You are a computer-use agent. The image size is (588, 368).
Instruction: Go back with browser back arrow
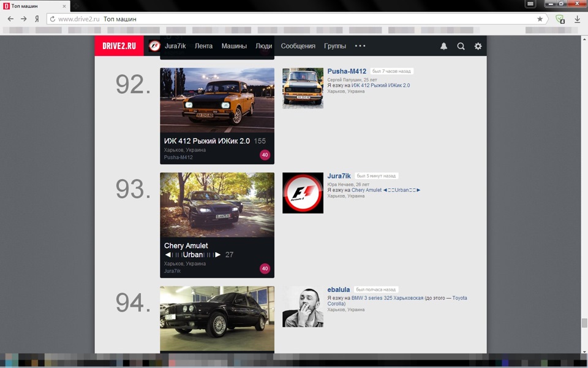click(x=10, y=19)
